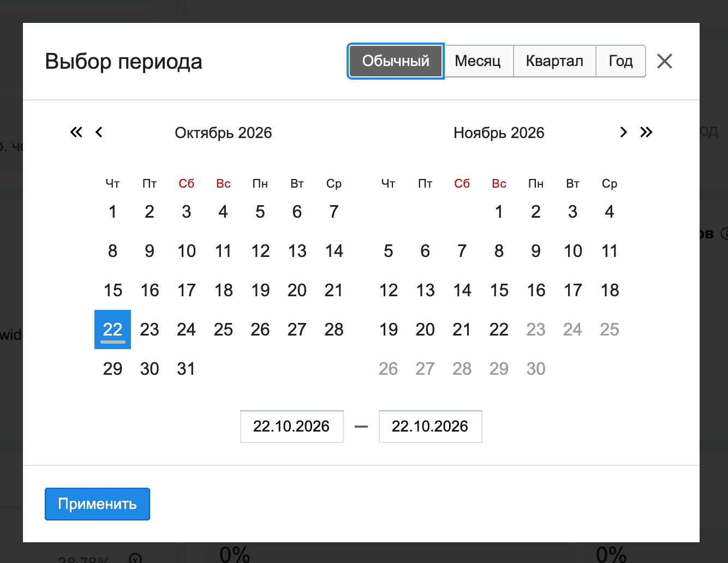Select October 18 in the calendar
Viewport: 728px width, 563px height.
pyautogui.click(x=223, y=290)
